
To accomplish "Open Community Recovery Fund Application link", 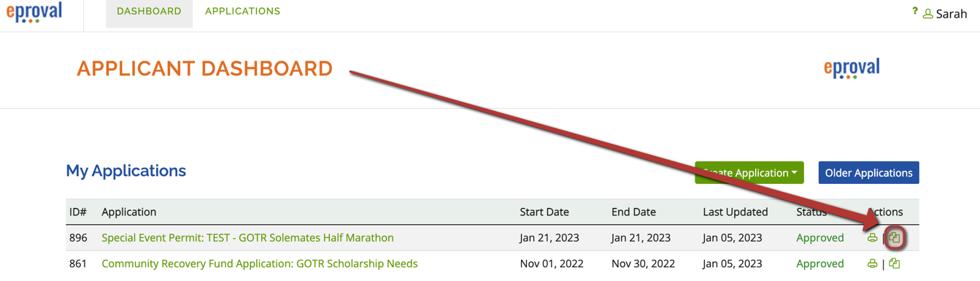I will (x=259, y=263).
